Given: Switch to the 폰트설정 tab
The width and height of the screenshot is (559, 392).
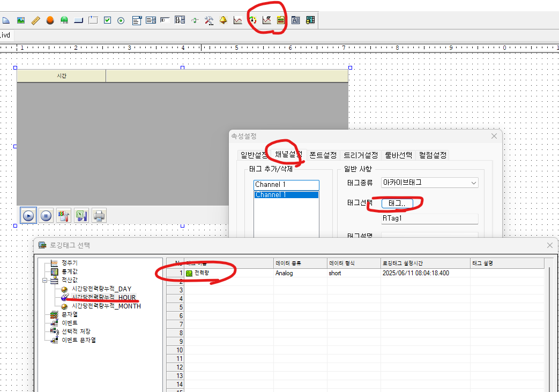Looking at the screenshot, I should [x=322, y=155].
